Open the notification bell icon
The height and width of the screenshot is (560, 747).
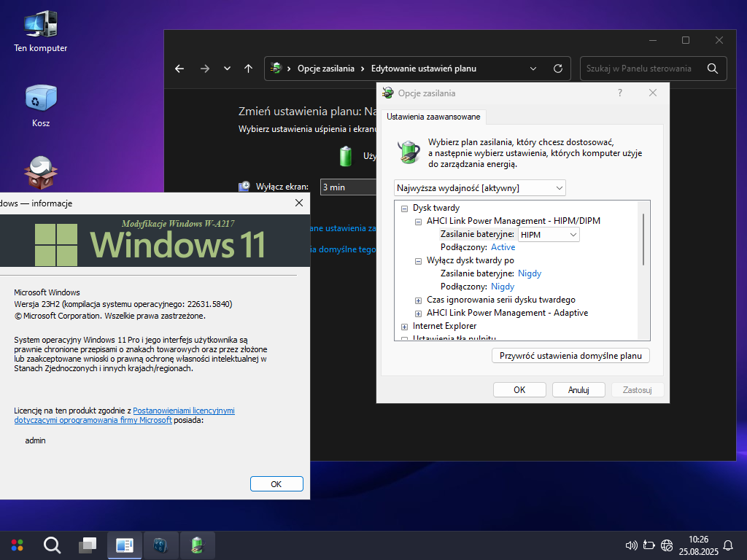(727, 545)
